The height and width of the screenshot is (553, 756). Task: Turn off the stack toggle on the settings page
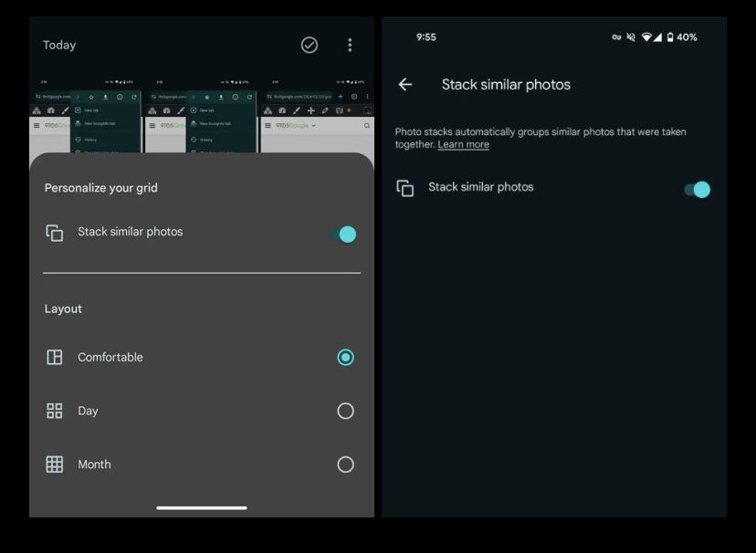[x=698, y=190]
